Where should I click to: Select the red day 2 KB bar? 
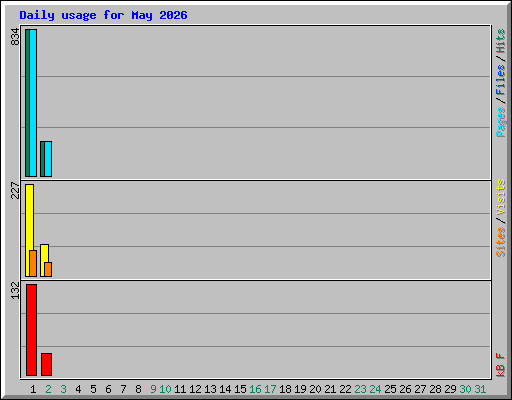[46, 364]
